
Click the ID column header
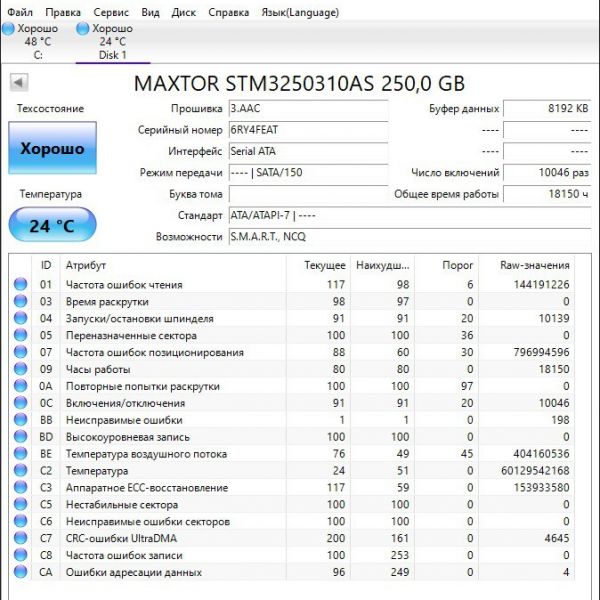tap(46, 265)
